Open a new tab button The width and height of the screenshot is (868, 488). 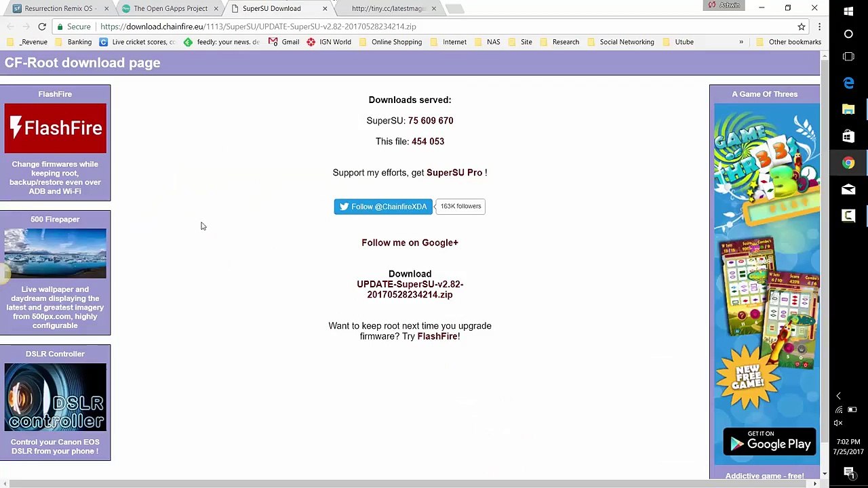pyautogui.click(x=455, y=9)
